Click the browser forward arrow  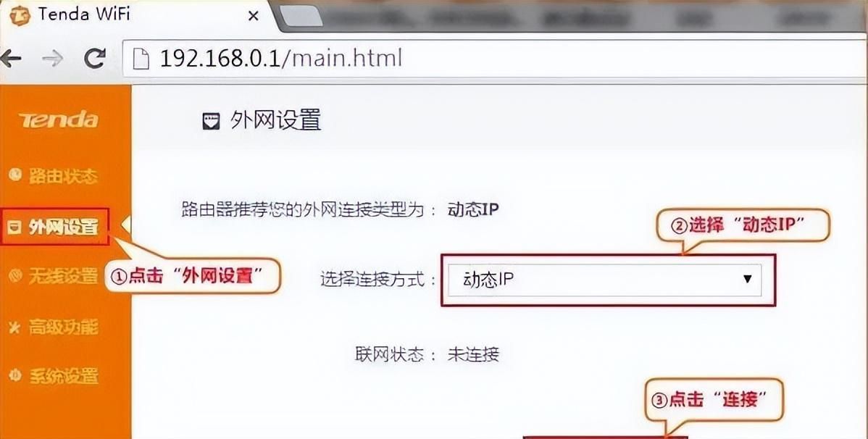point(53,57)
